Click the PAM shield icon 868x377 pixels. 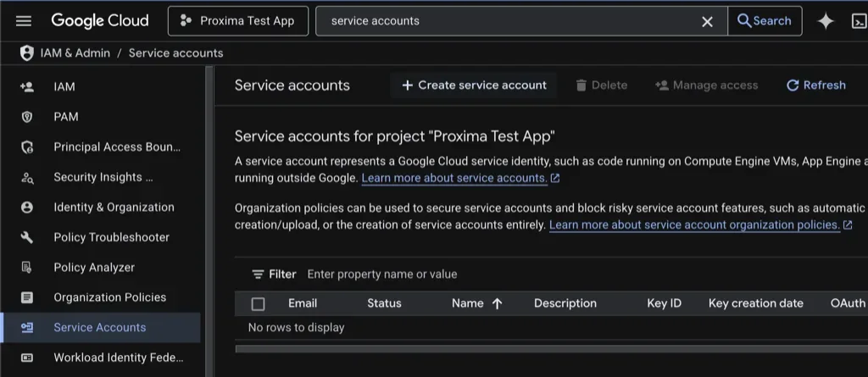26,117
